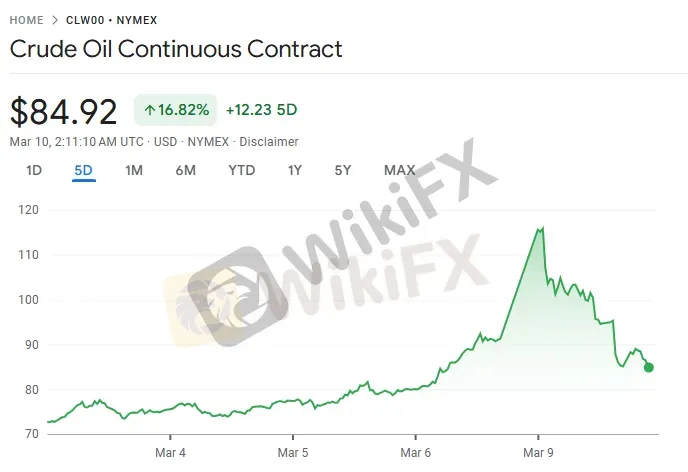Click the Mar 6 date label
Screen dimensions: 688x472
(x=416, y=449)
